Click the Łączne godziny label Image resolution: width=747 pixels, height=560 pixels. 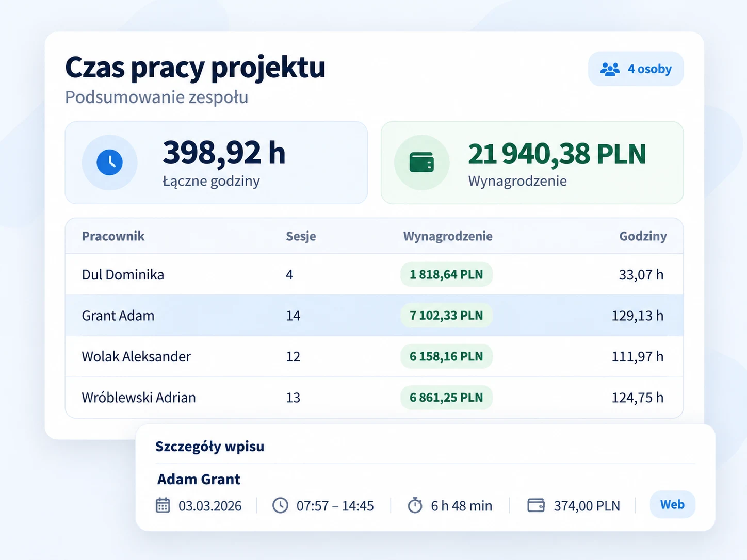(x=211, y=181)
